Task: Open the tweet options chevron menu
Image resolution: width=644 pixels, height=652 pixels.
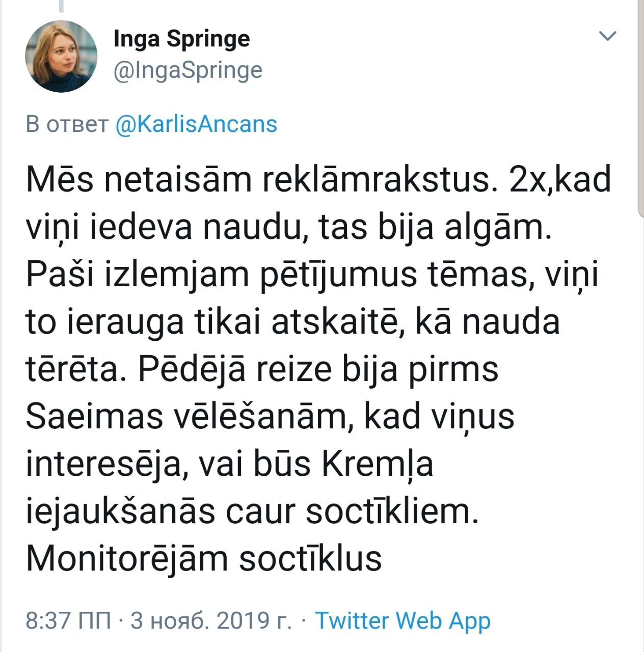Action: (607, 36)
